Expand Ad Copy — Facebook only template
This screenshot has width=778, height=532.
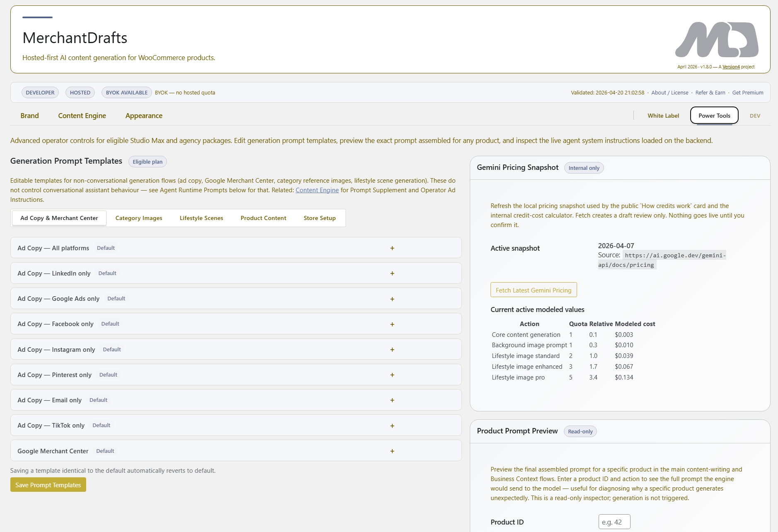click(236, 324)
